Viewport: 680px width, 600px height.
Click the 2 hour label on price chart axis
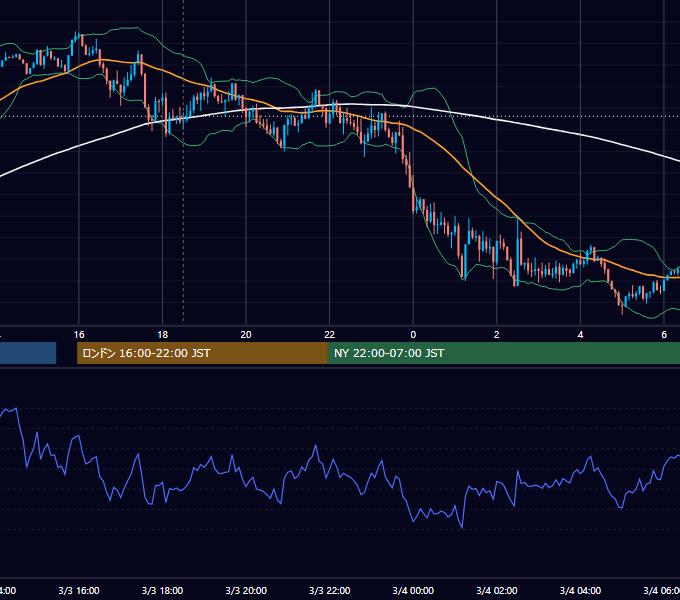tap(497, 335)
